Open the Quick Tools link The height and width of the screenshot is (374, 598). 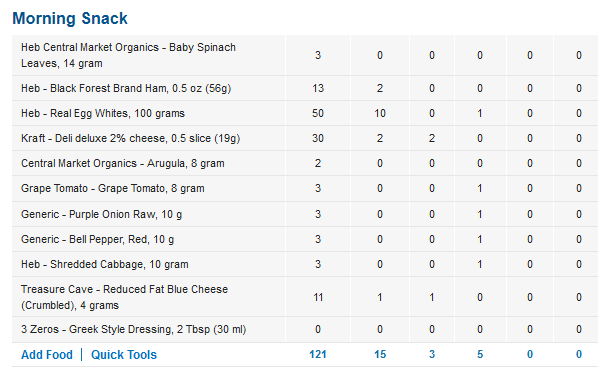124,355
